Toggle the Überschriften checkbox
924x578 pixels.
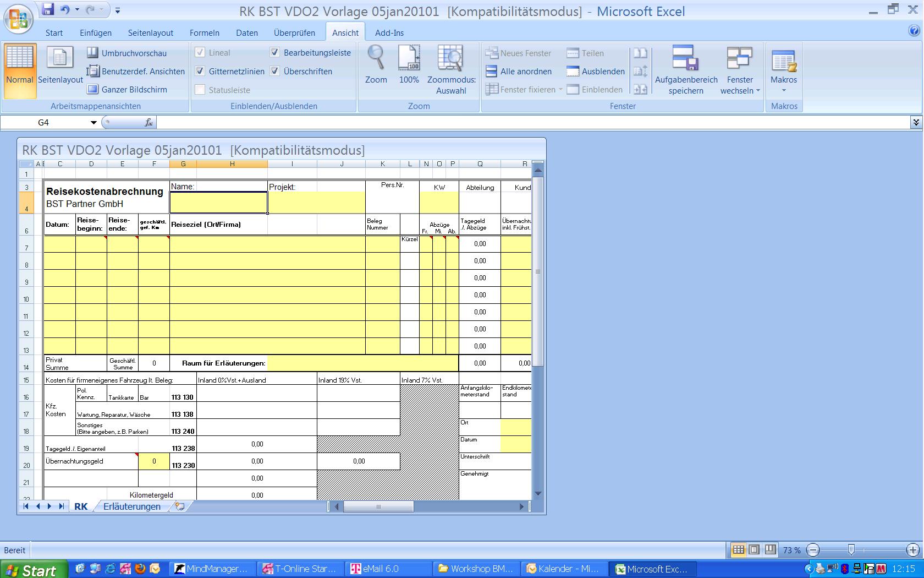point(275,71)
